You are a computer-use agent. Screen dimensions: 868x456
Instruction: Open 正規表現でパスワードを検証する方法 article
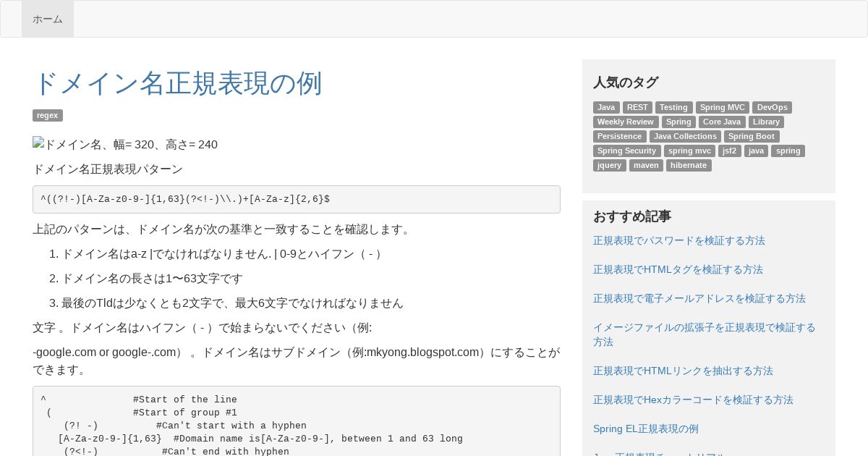(x=679, y=240)
